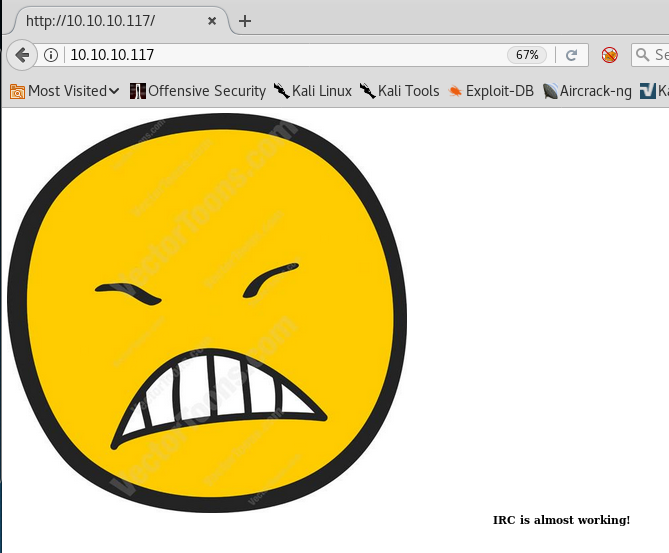669x553 pixels.
Task: Click the angry yellow emoji image
Action: 207,312
